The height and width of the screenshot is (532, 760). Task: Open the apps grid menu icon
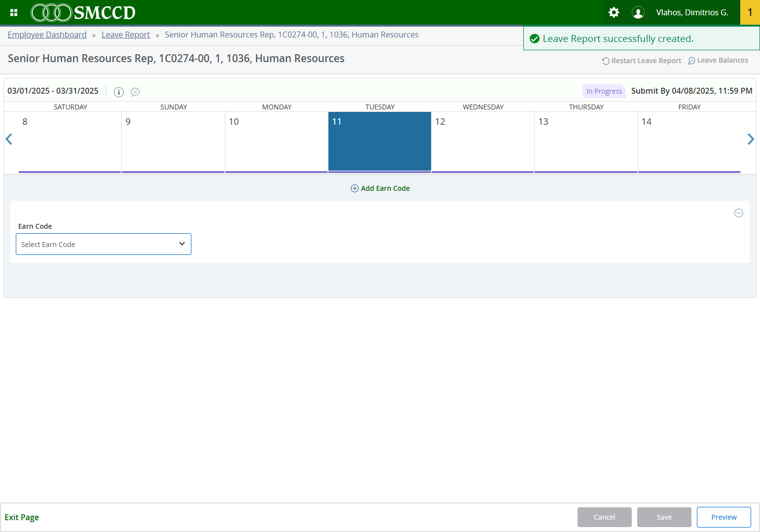[x=14, y=12]
